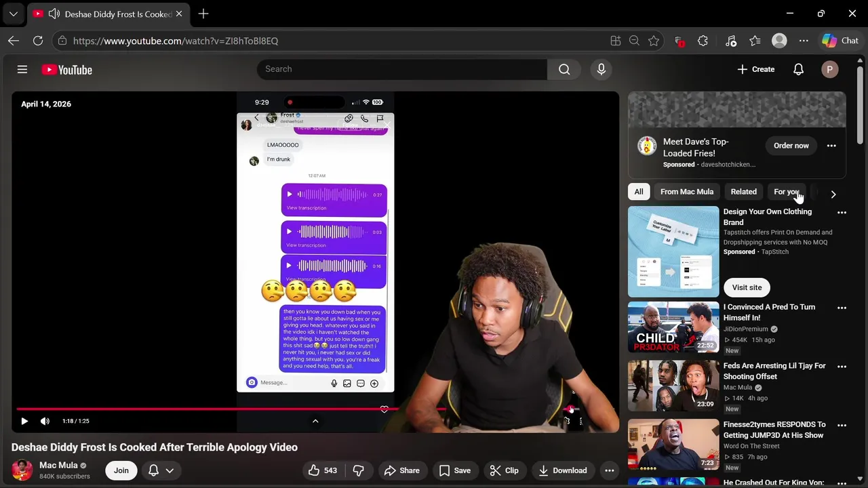Mute the video volume
The image size is (868, 488).
pyautogui.click(x=45, y=421)
